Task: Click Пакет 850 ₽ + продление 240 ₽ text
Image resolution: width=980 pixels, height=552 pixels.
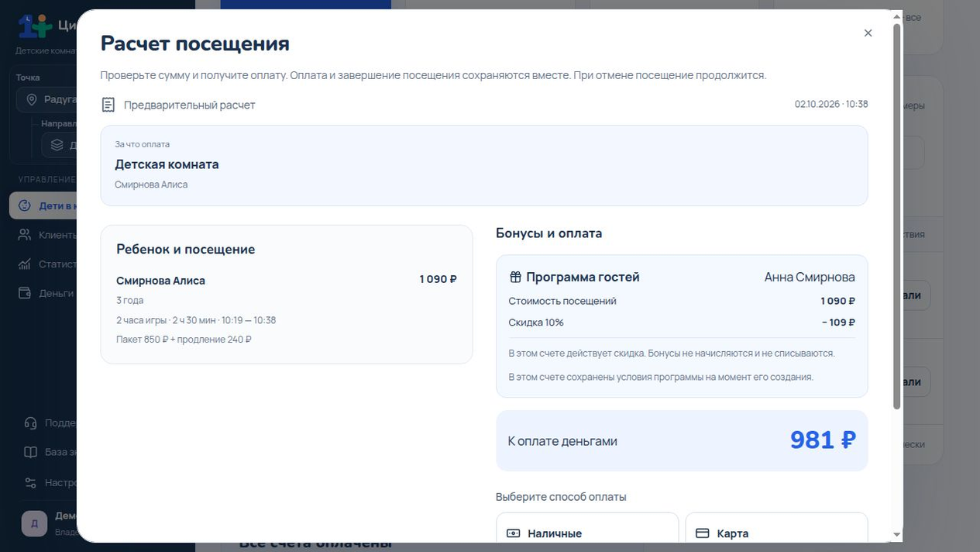Action: coord(184,340)
